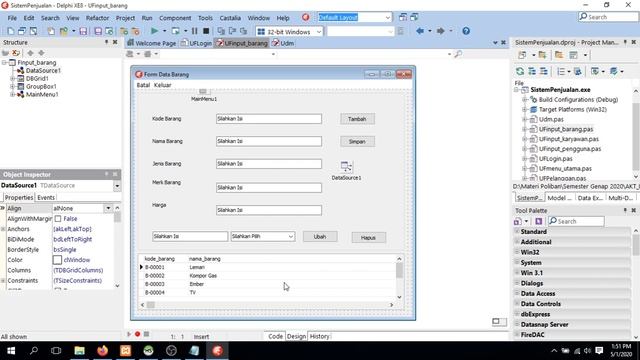Open the Object Inspector component selector dropdown
This screenshot has width=640, height=360.
[117, 186]
